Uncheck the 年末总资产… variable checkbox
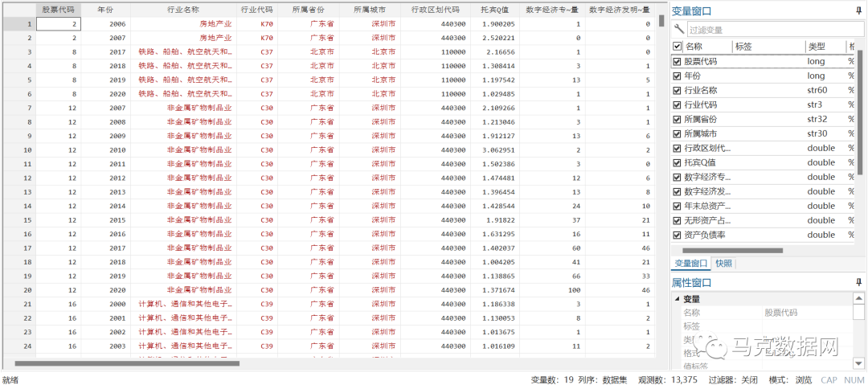Image resolution: width=868 pixels, height=385 pixels. coord(677,206)
